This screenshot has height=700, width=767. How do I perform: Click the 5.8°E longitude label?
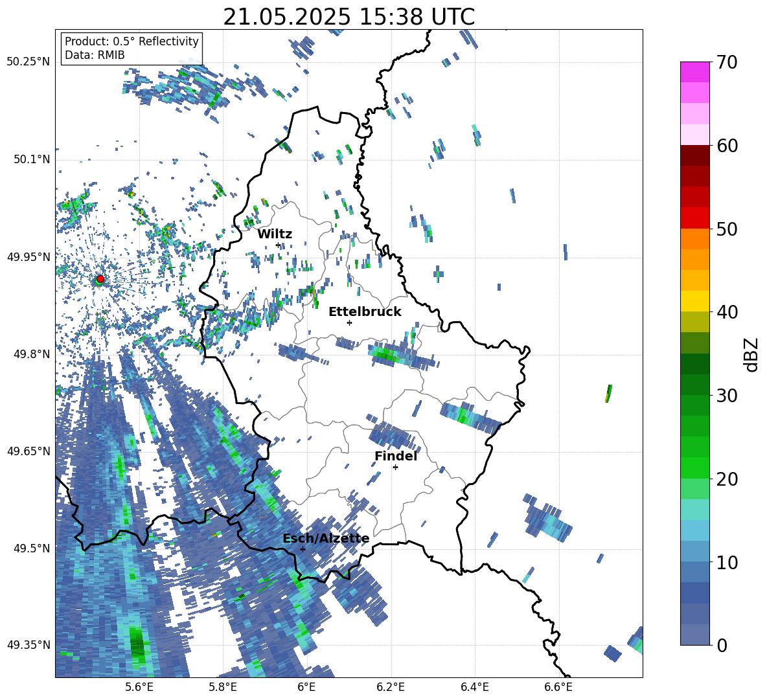pyautogui.click(x=223, y=687)
